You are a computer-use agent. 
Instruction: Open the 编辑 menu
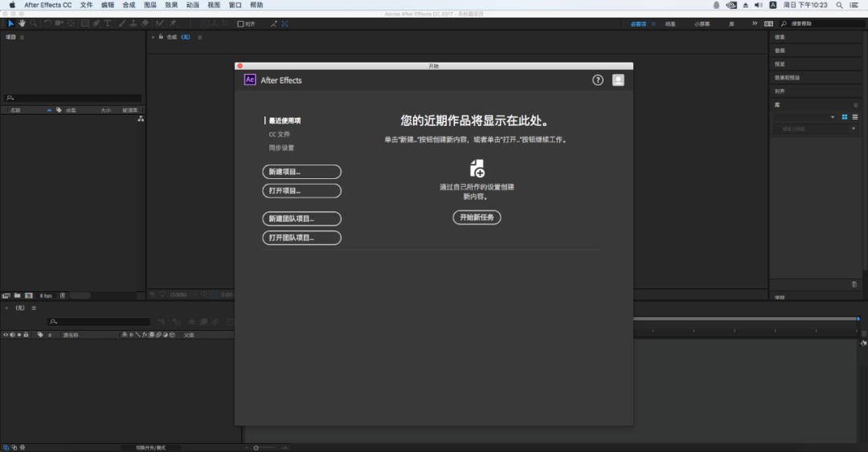[x=108, y=5]
